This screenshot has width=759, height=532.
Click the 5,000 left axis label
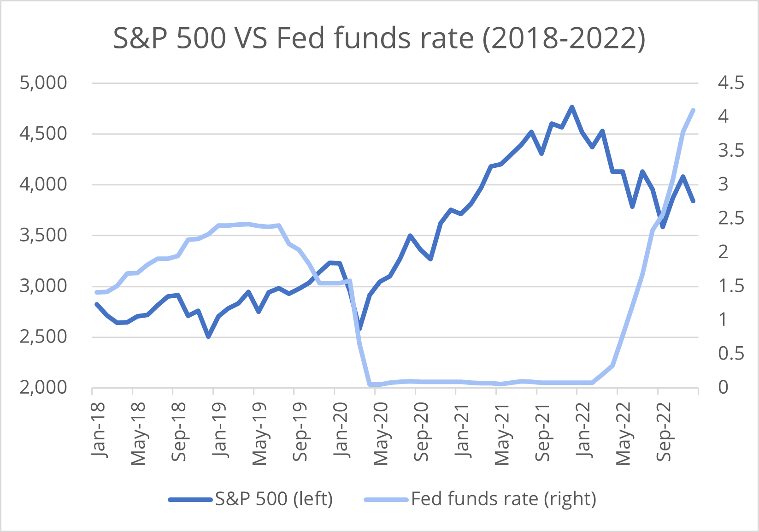click(x=43, y=83)
